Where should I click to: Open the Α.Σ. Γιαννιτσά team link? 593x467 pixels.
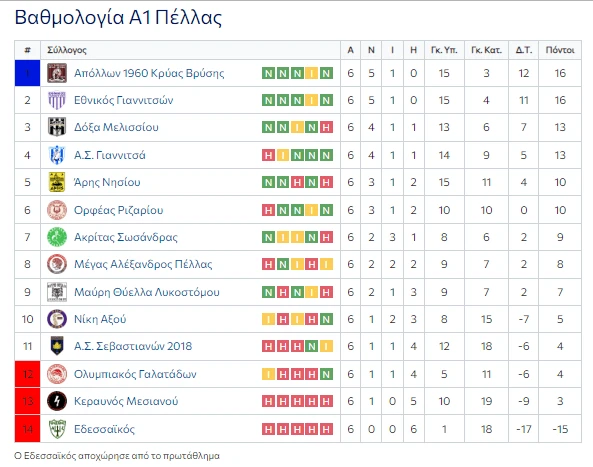click(x=110, y=155)
